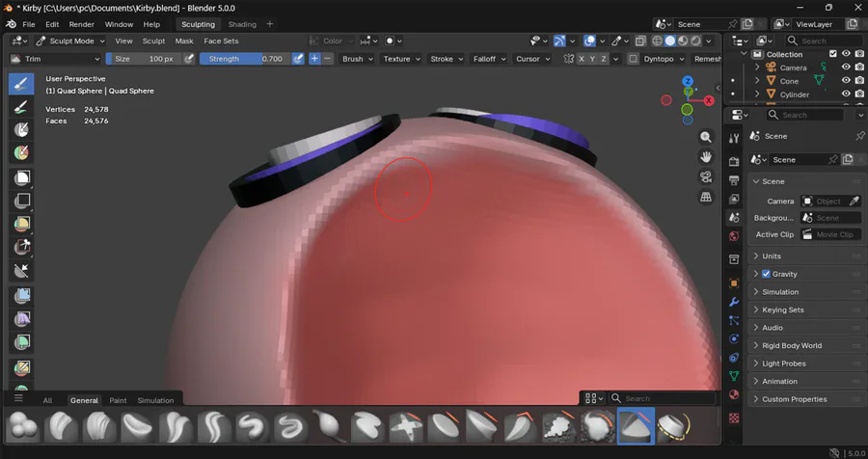Click the zoom magnifier viewport icon
Image resolution: width=868 pixels, height=459 pixels.
pos(706,137)
